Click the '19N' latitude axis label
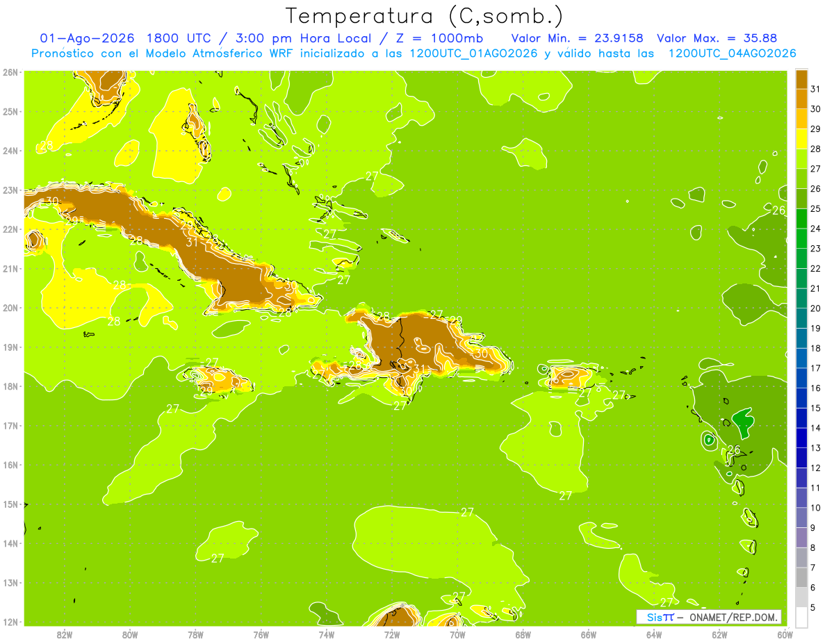 [x=10, y=347]
